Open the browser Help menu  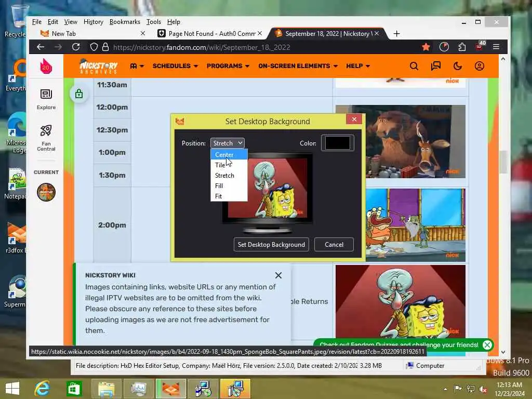click(174, 22)
